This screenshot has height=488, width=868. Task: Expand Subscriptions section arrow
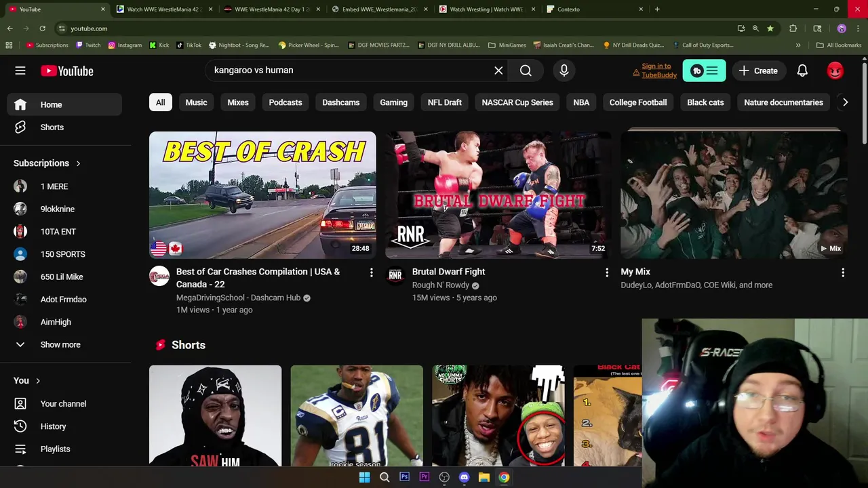[78, 163]
